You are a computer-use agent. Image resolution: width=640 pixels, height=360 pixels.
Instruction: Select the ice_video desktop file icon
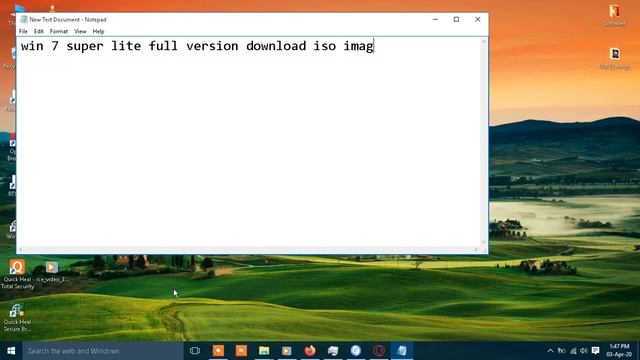[52, 272]
